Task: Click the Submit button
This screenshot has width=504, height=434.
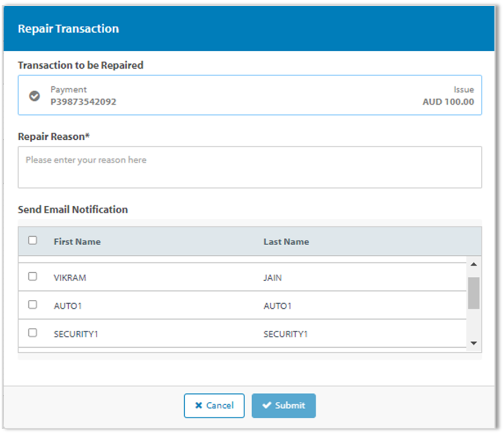Action: point(284,405)
